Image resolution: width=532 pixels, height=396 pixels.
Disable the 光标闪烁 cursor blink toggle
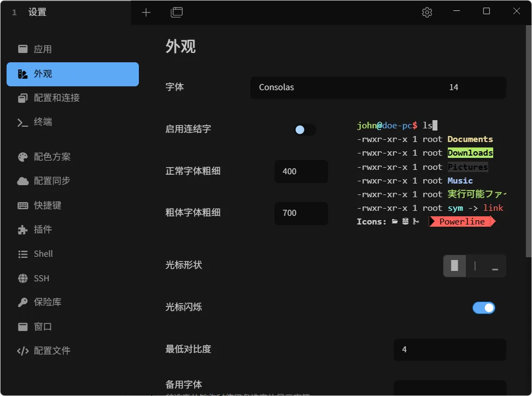click(484, 308)
